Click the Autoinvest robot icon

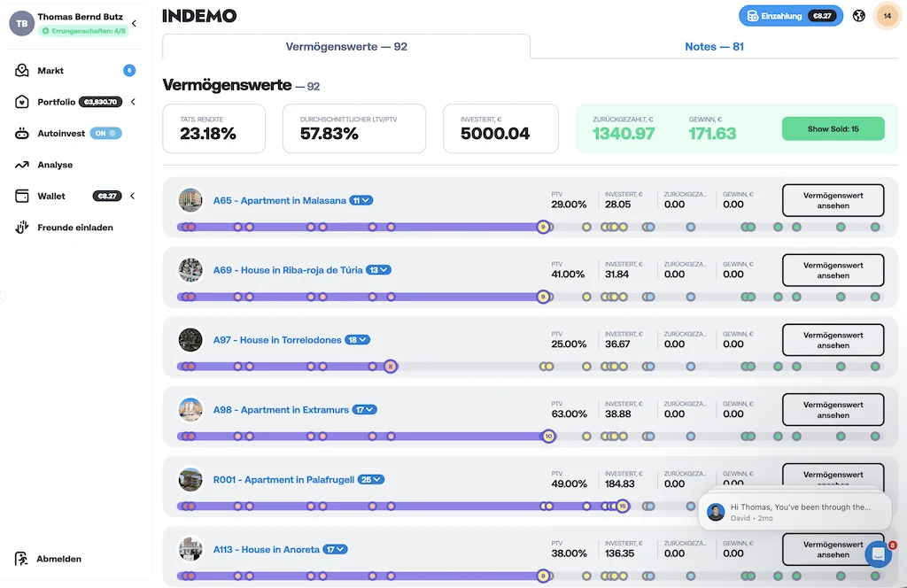22,134
